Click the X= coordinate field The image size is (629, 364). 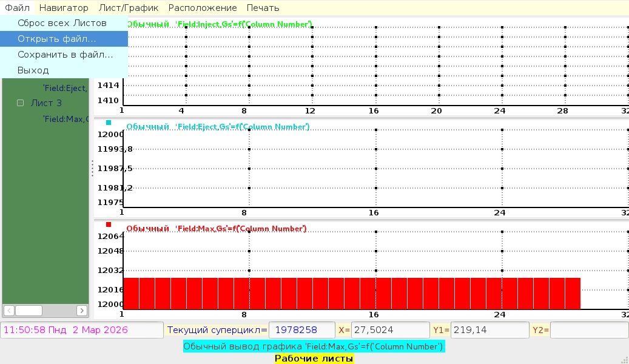(391, 330)
